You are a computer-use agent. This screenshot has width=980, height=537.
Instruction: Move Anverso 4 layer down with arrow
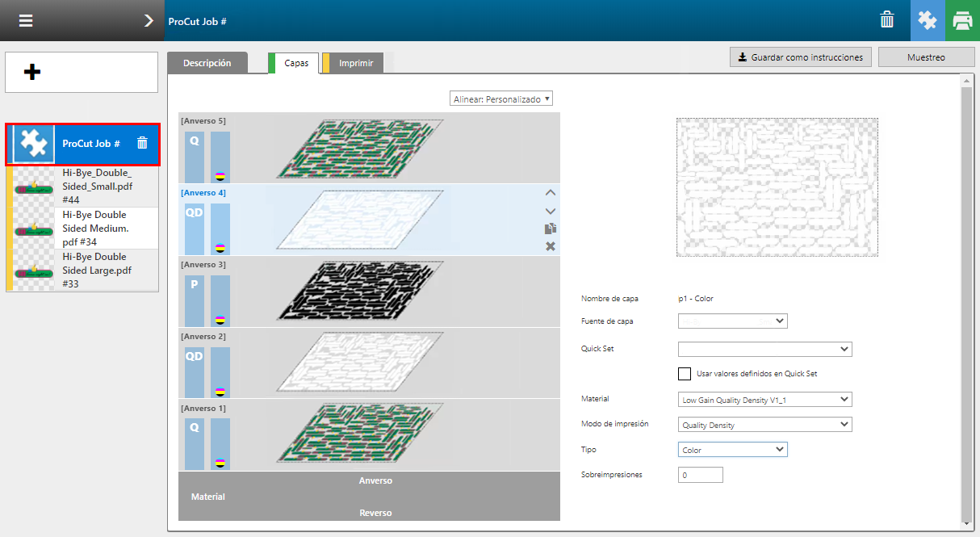551,211
